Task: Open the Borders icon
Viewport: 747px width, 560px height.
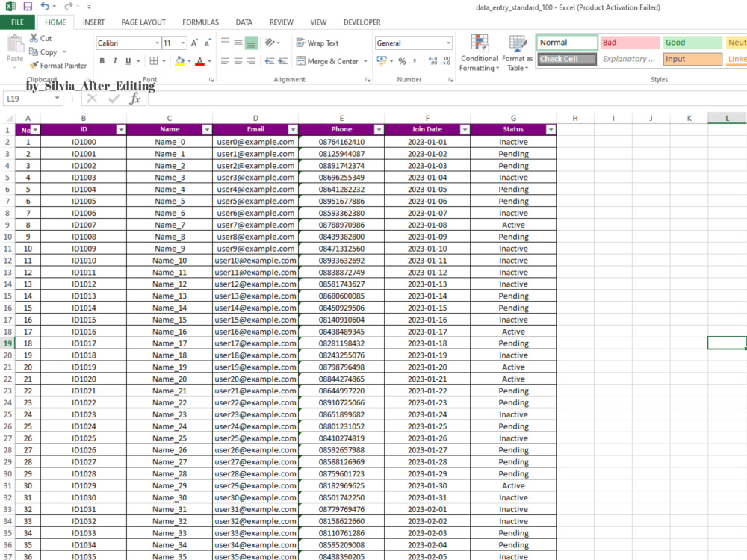Action: [x=154, y=61]
